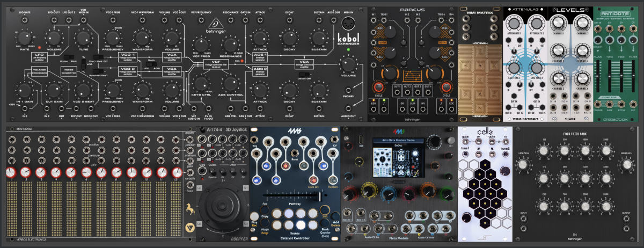Click CHANNEL 4 knob on Levels
Screen dimensions: 644x248
click(x=582, y=50)
